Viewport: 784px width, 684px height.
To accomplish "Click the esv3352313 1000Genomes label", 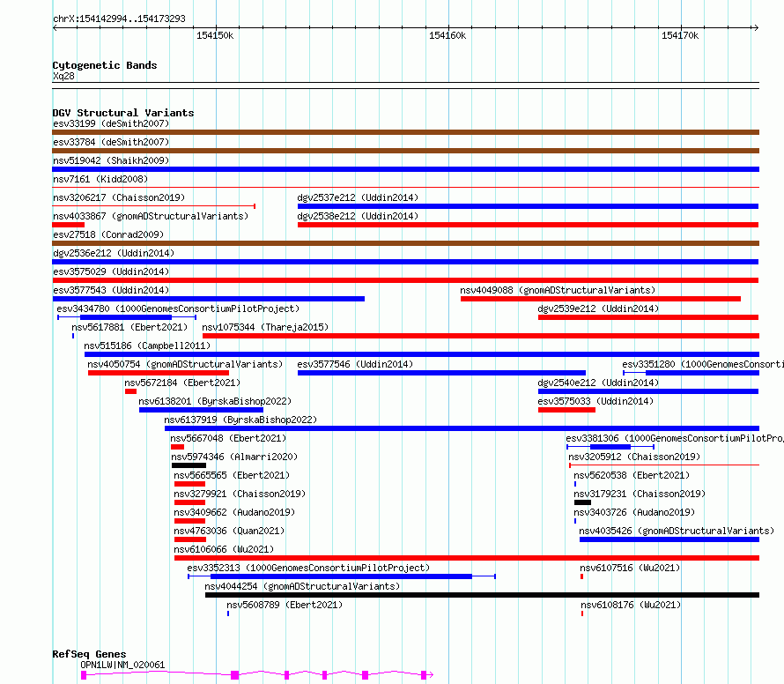I will tap(308, 568).
